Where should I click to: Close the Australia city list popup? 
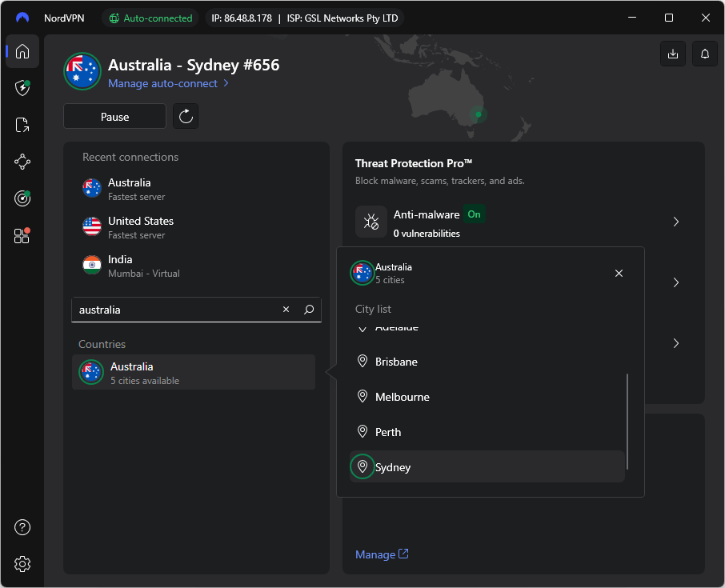619,273
